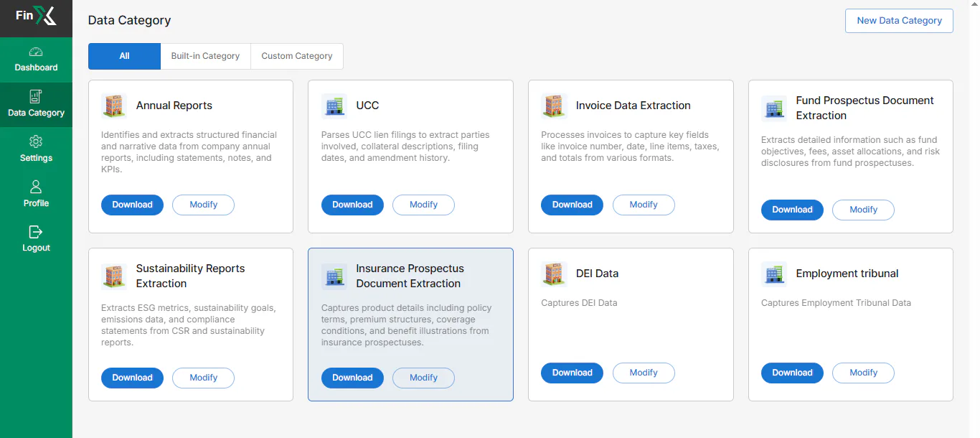
Task: Open the Settings gear icon
Action: [36, 141]
